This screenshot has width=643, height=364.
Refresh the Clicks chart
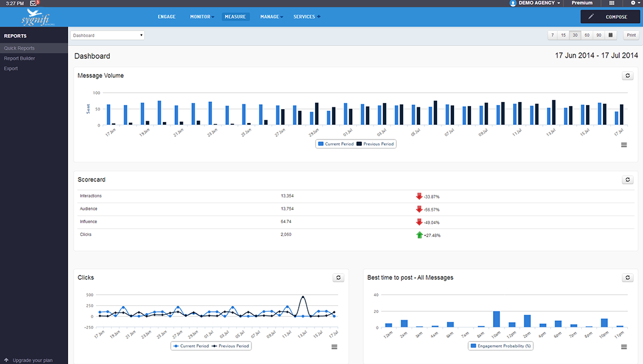339,278
